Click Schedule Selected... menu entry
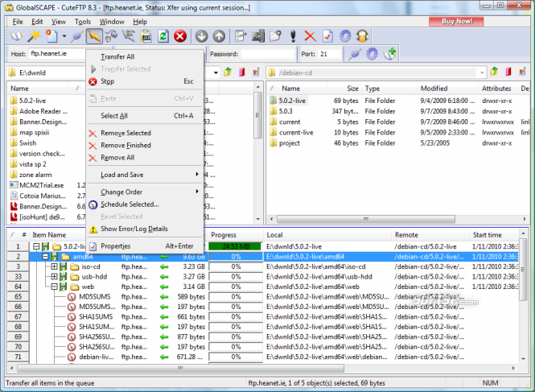This screenshot has height=392, width=535. click(x=145, y=204)
